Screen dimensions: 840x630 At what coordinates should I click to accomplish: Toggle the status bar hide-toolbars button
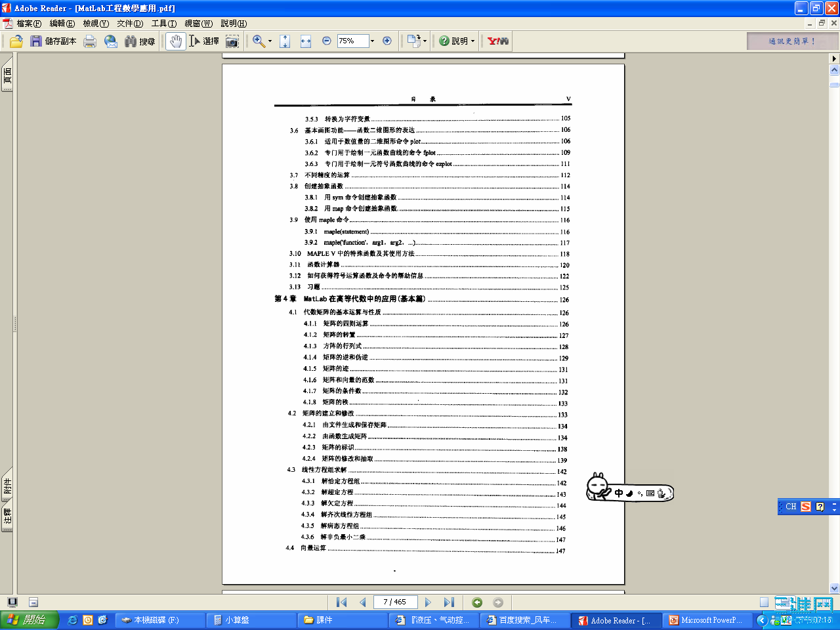[33, 602]
